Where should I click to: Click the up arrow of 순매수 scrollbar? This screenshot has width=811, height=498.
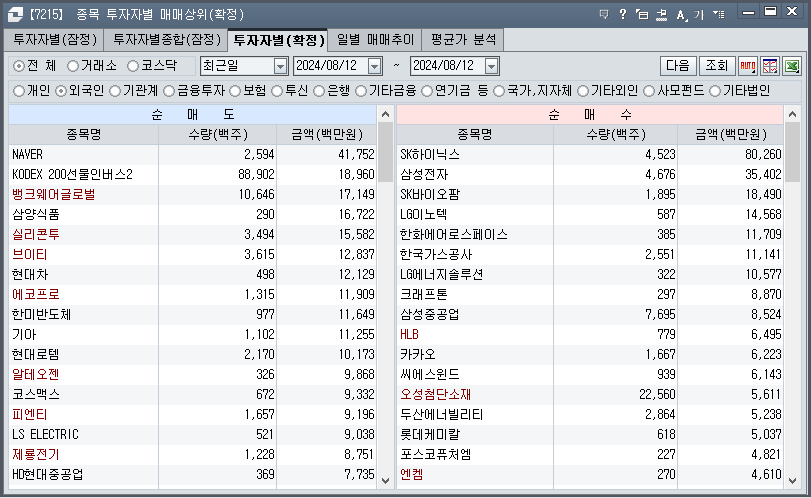click(792, 114)
